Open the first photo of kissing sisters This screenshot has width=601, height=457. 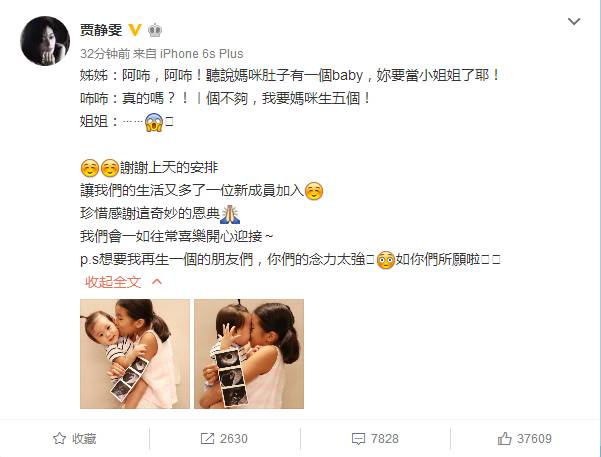[135, 354]
